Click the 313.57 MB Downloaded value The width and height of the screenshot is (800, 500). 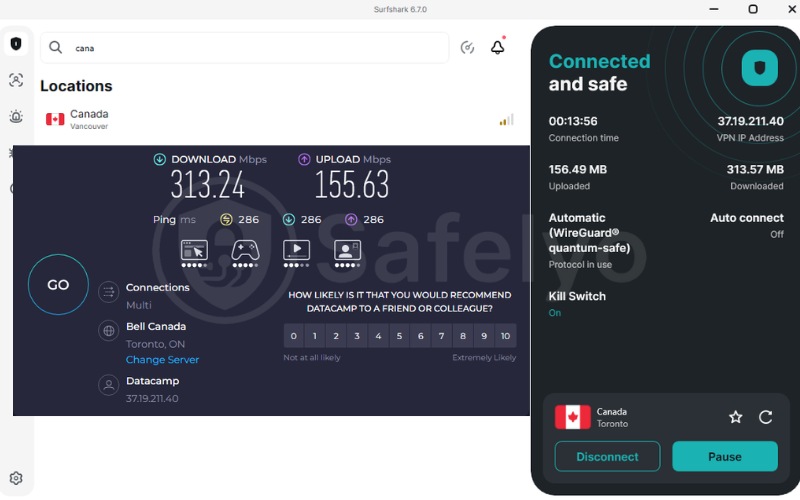(755, 169)
